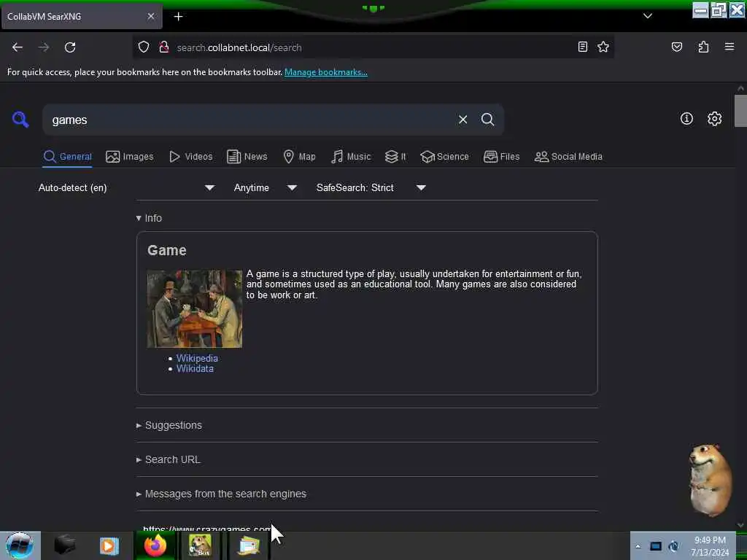Switch to the Social Media search tab
The image size is (747, 560).
568,157
